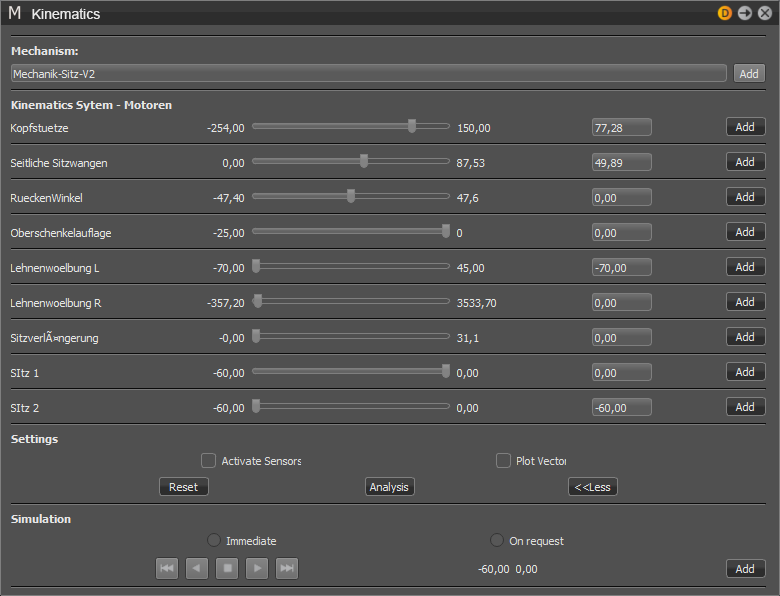The image size is (780, 596).
Task: Collapse the panel with the <<Less button
Action: pyautogui.click(x=592, y=487)
